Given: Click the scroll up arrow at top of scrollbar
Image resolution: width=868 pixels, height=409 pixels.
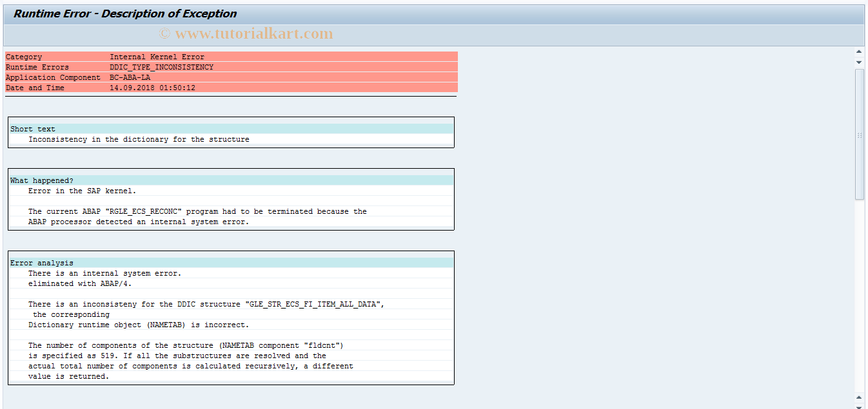Looking at the screenshot, I should (x=859, y=52).
